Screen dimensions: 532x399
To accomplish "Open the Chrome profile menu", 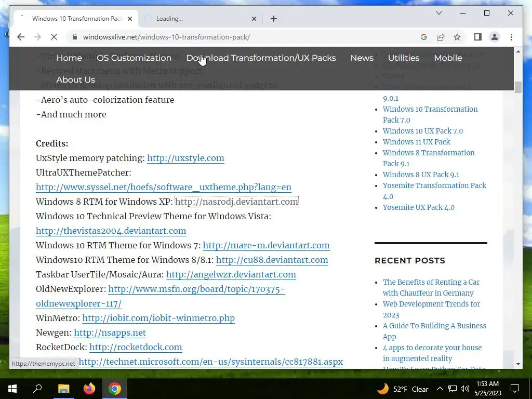I will pos(495,37).
